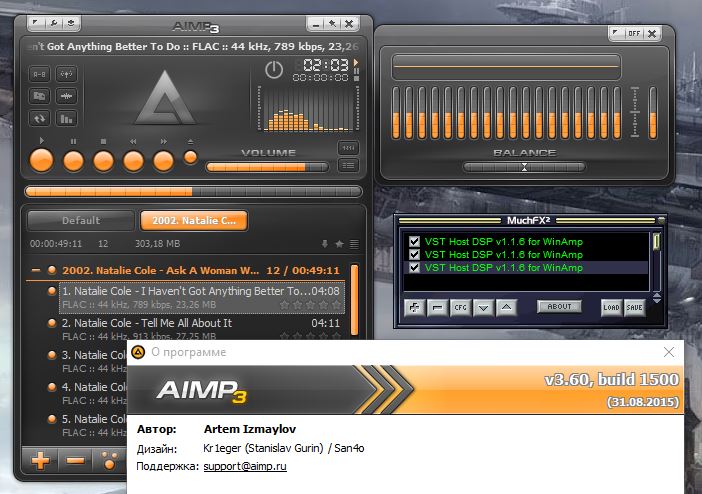The height and width of the screenshot is (494, 702).
Task: Switch to the Default playlist tab
Action: tap(80, 220)
